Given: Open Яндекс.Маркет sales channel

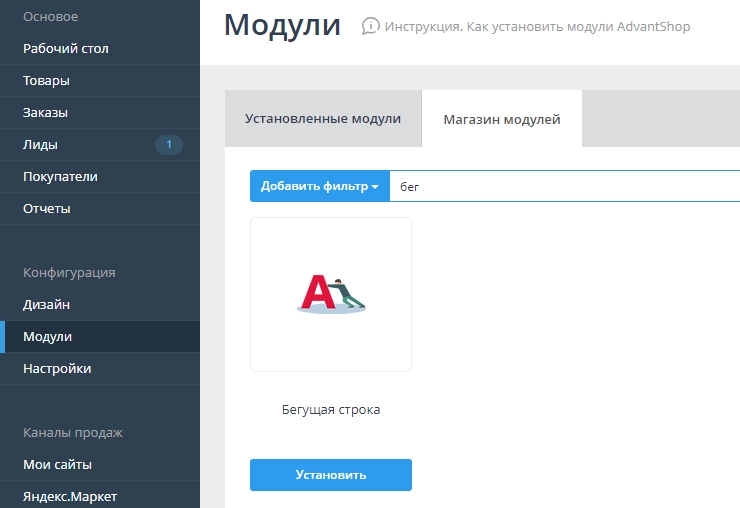Looking at the screenshot, I should coord(68,496).
